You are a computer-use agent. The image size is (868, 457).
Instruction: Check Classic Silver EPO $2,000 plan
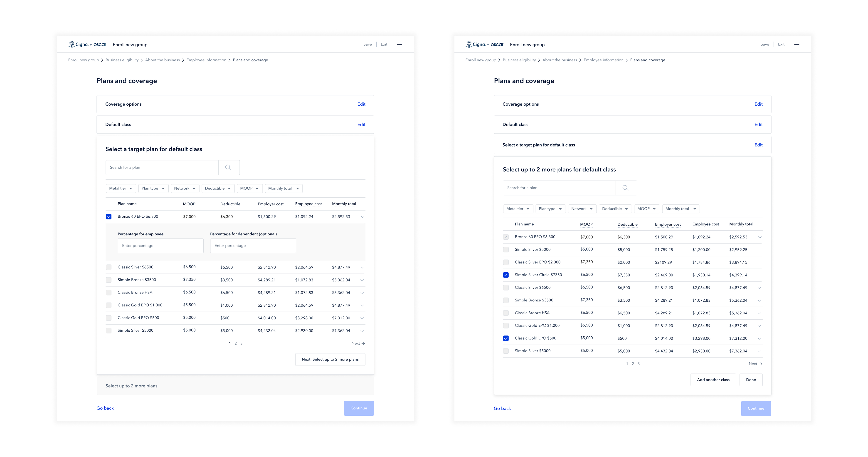506,262
